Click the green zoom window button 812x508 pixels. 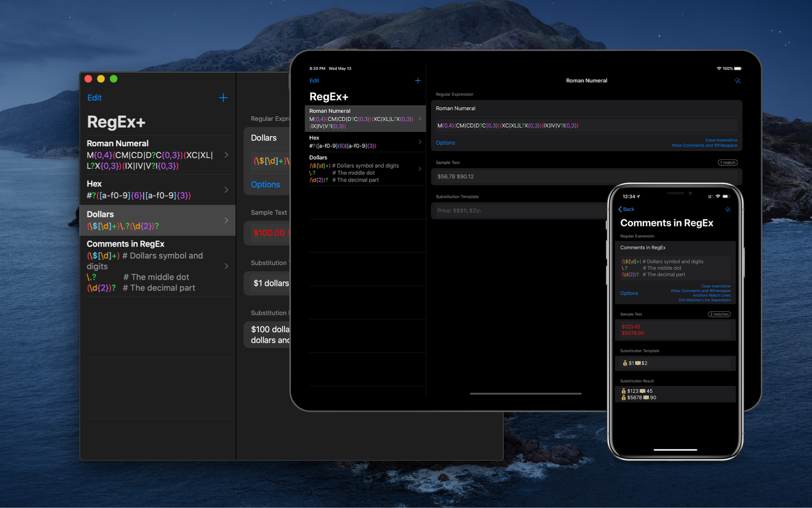114,79
